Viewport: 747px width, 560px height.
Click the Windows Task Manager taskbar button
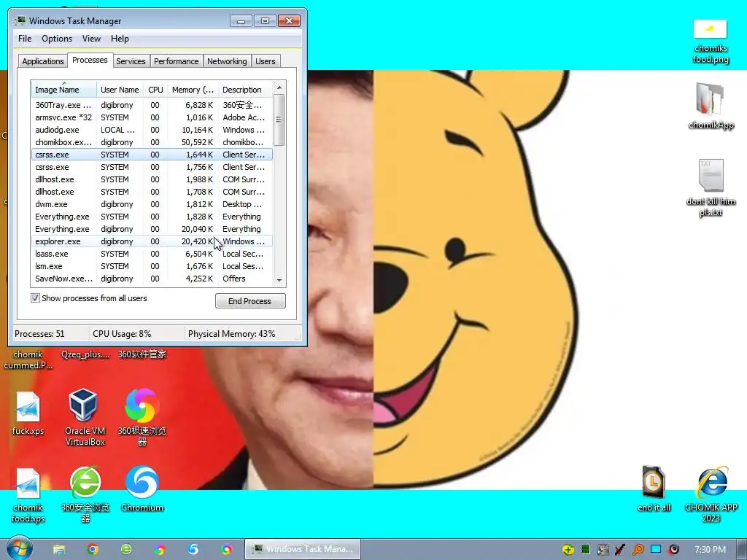point(303,549)
